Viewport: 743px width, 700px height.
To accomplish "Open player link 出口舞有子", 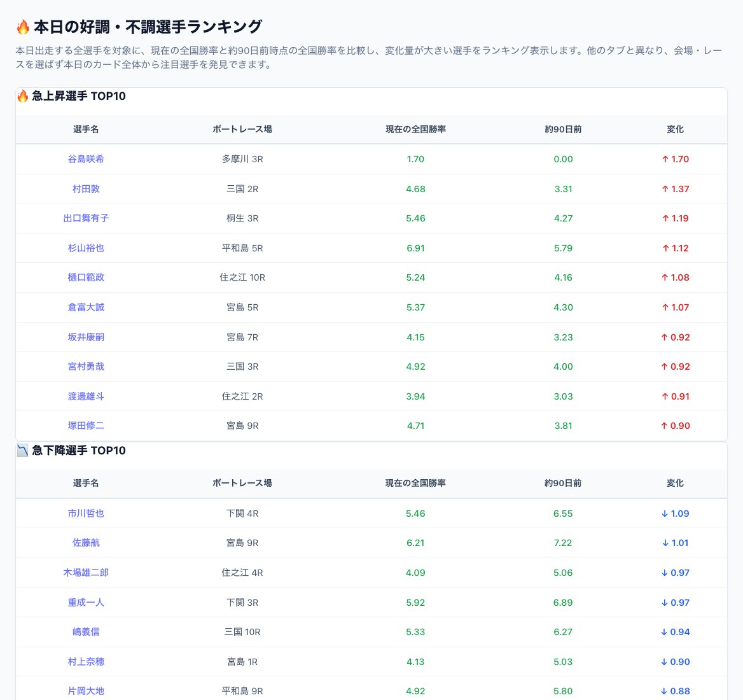I will coord(86,218).
